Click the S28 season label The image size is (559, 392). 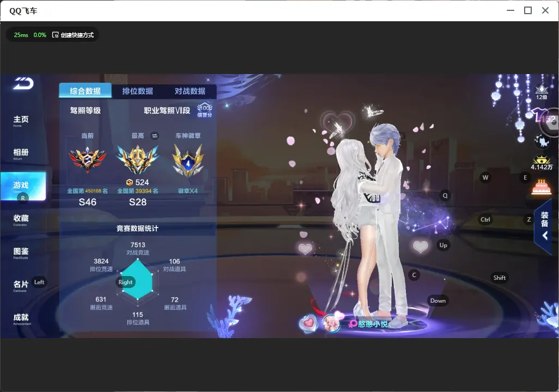[x=138, y=202]
